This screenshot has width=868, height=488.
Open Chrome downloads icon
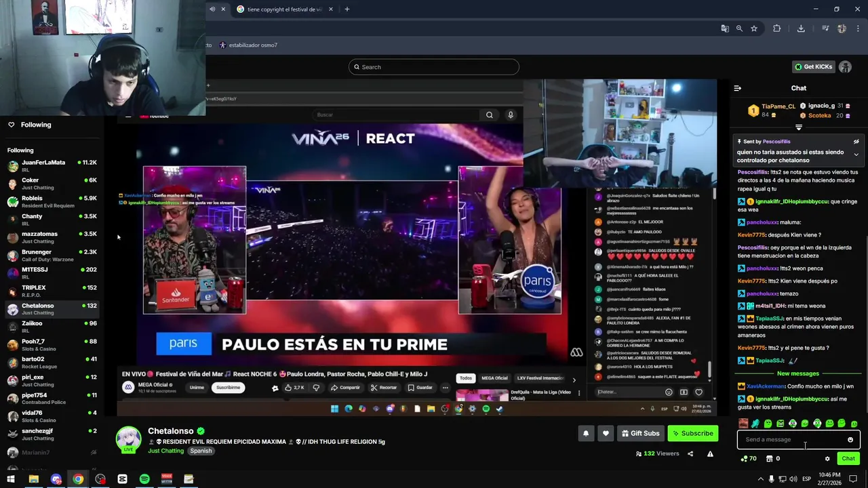(x=801, y=28)
